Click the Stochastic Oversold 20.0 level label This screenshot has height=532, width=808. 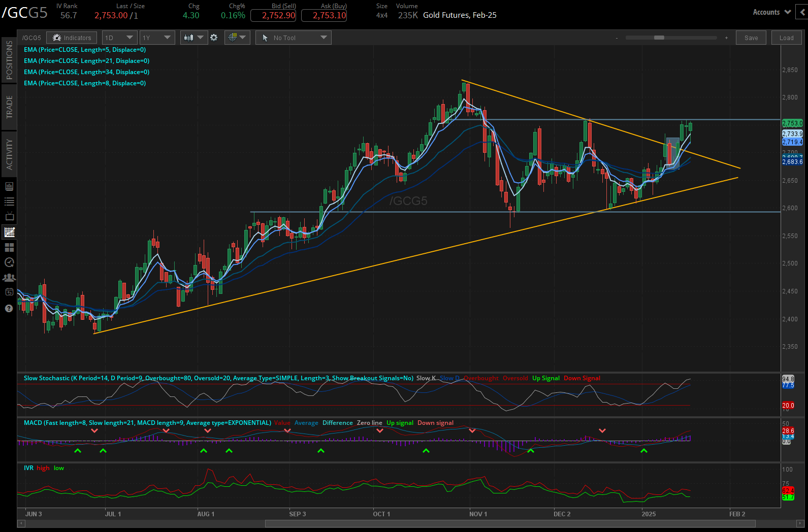788,405
